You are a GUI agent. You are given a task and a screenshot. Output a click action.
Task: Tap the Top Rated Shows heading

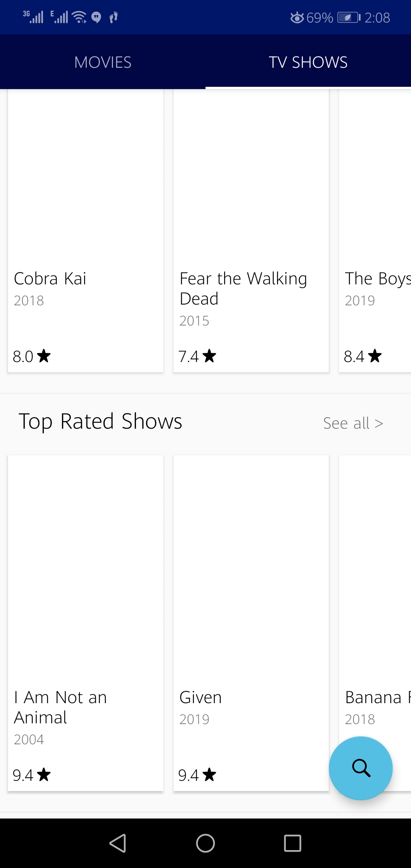coord(100,421)
